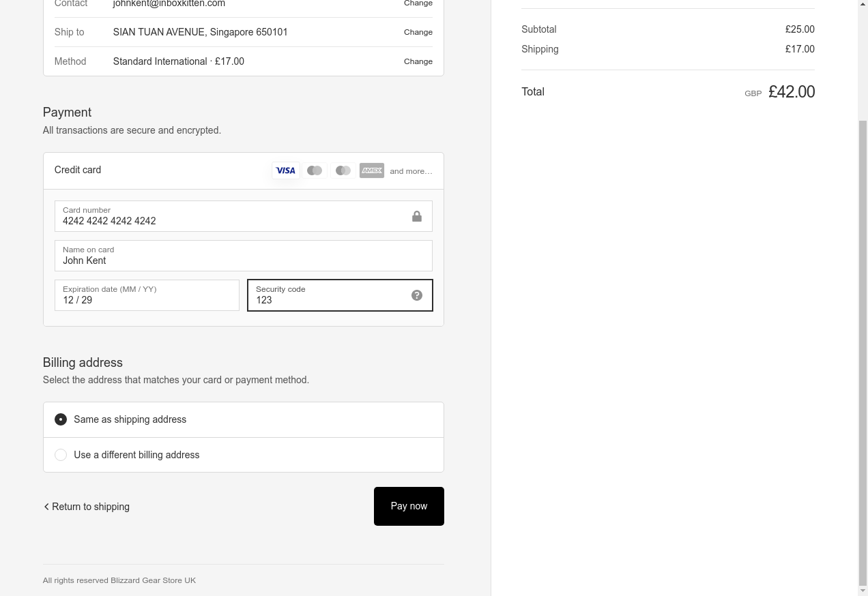Viewport: 868px width, 596px height.
Task: Select Same as shipping address radio
Action: pyautogui.click(x=61, y=419)
